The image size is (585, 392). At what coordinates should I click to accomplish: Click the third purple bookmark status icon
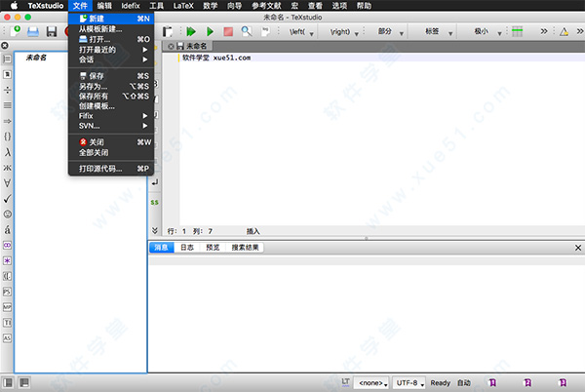coord(563,382)
